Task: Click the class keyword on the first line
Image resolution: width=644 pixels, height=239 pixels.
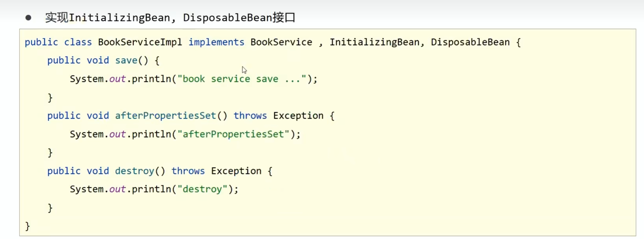Action: point(78,42)
